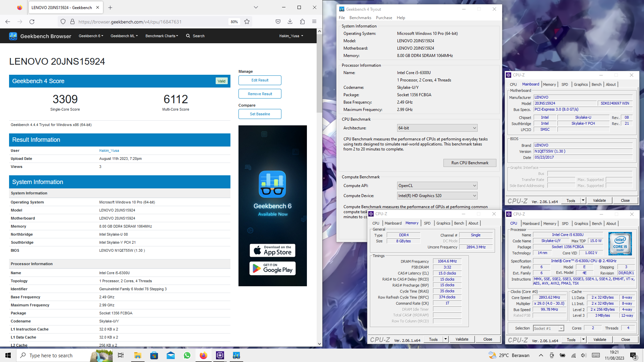Click the Tools button in bottom-right CPU-Z window
Image resolution: width=644 pixels, height=362 pixels.
(571, 340)
